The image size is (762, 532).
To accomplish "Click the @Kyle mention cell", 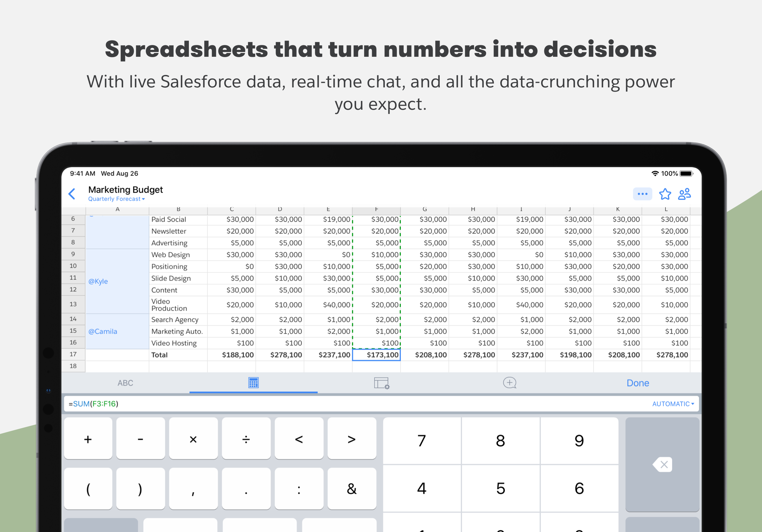I will 98,281.
